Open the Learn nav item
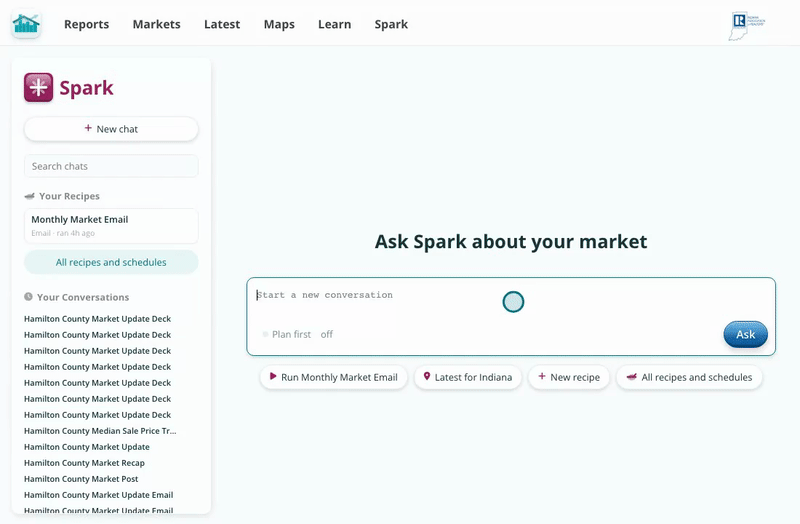This screenshot has width=800, height=524. click(335, 24)
